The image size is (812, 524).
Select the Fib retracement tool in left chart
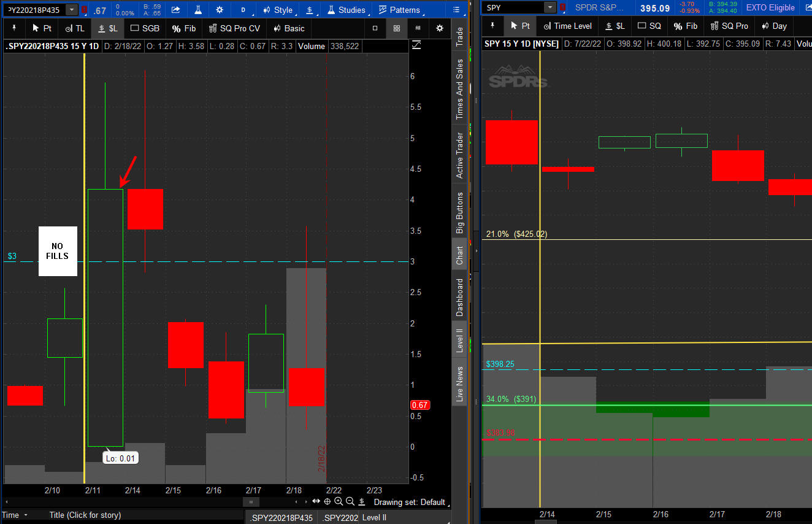184,28
